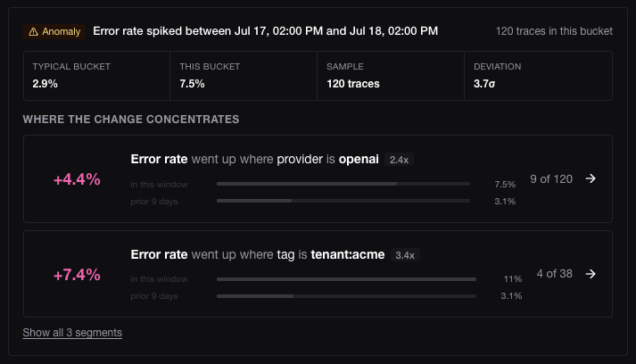Screen dimensions: 636x364
Task: Click the tenant:acme 'prior 9 days' bar
Action: click(346, 296)
